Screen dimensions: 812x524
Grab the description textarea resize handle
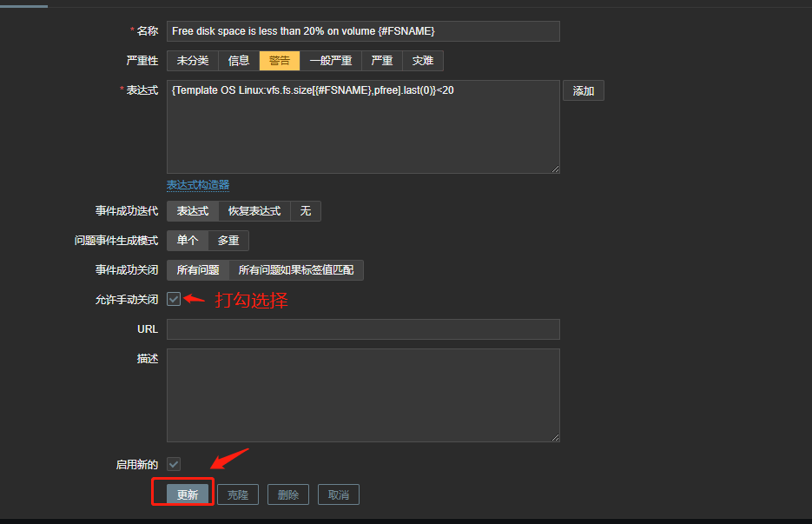point(555,437)
